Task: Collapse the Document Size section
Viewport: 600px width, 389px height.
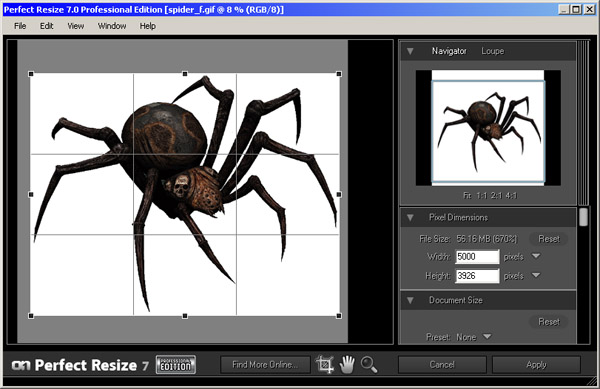Action: tap(410, 300)
